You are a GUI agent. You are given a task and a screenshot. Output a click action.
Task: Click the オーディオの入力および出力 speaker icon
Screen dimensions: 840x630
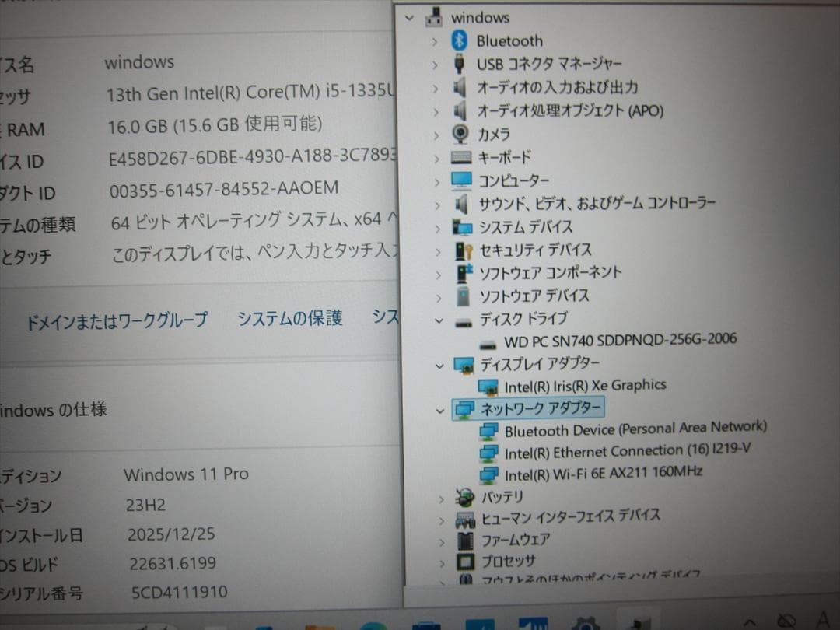[460, 87]
